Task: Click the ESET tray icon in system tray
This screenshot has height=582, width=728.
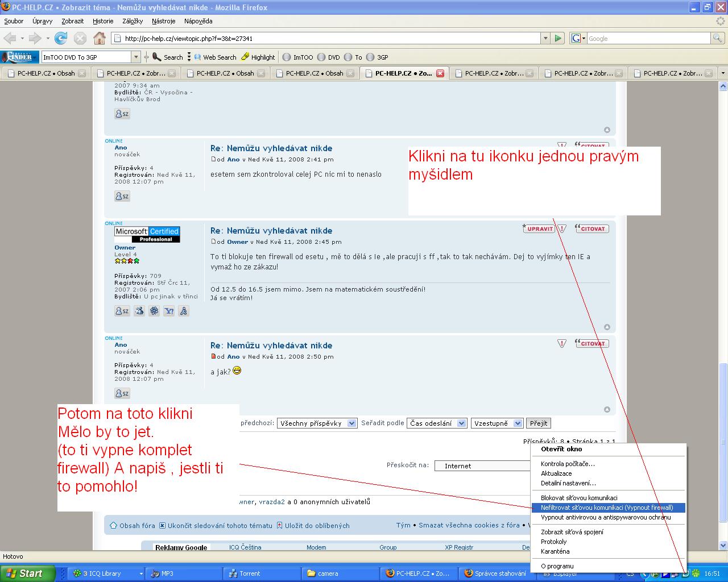Action: (x=685, y=573)
